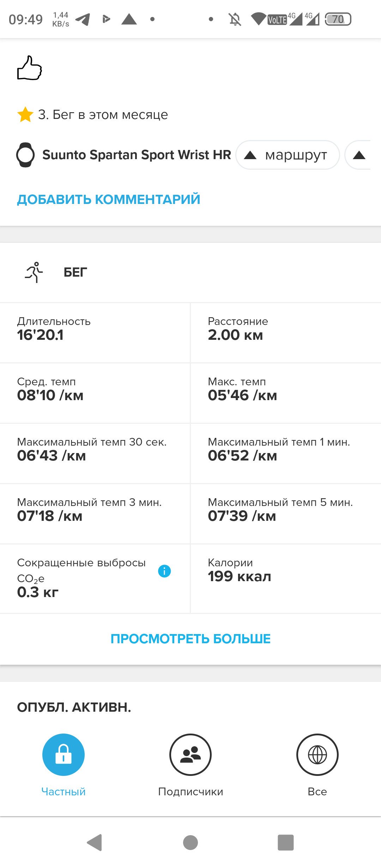The image size is (381, 868).
Task: Tap the Калории 199 ккал cell
Action: [x=286, y=579]
